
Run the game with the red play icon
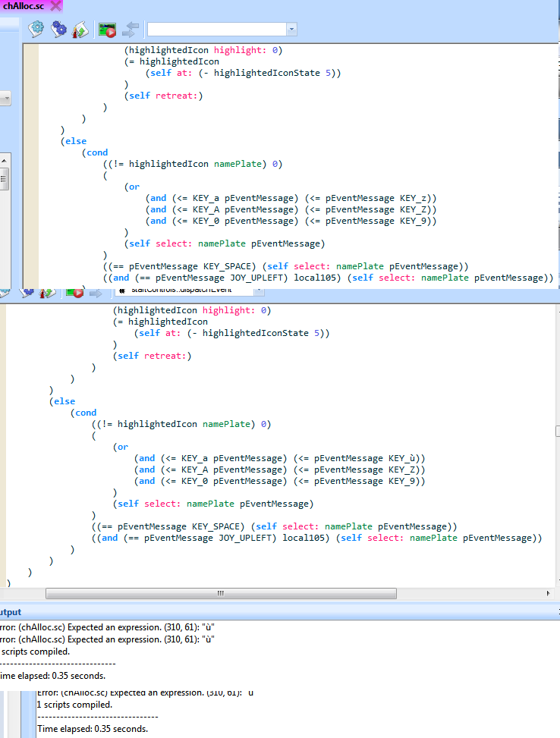click(x=108, y=30)
